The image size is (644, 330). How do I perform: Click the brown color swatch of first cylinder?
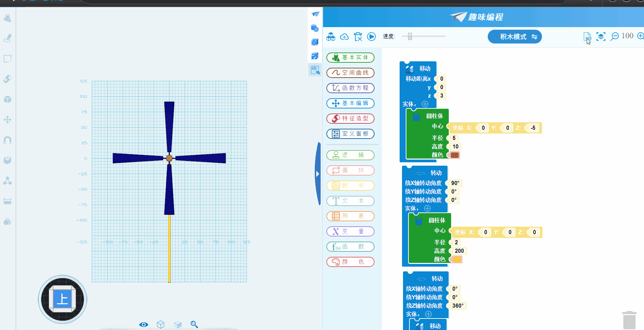[455, 155]
